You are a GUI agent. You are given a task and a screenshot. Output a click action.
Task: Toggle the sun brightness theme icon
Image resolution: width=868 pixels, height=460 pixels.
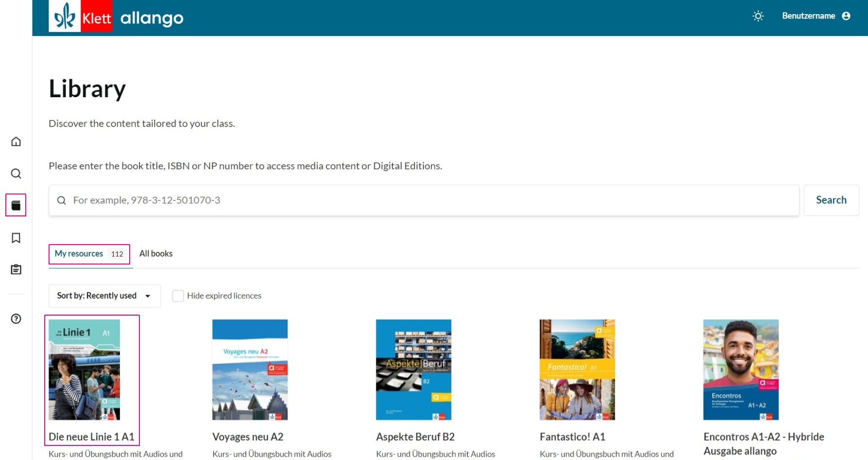[x=758, y=16]
